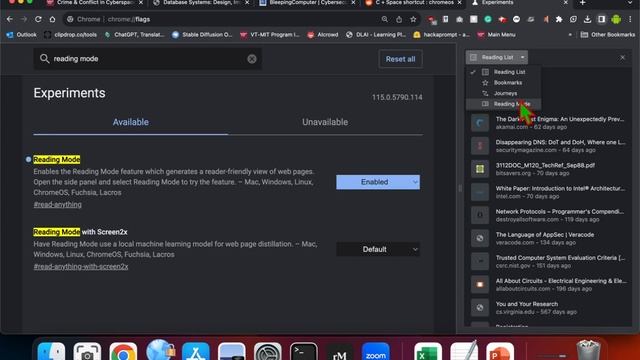Open ChatGPT, Translat... bookmark
This screenshot has height=360, width=640.
pos(135,35)
